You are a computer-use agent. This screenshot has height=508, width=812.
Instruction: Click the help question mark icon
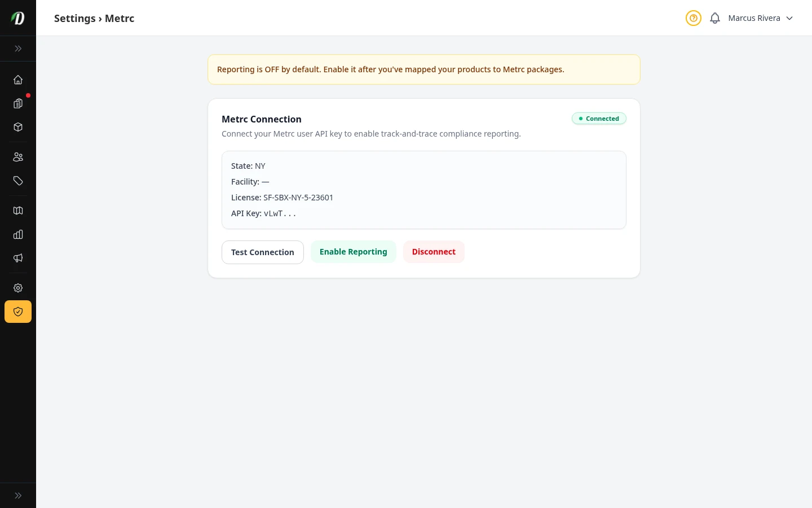pyautogui.click(x=693, y=18)
